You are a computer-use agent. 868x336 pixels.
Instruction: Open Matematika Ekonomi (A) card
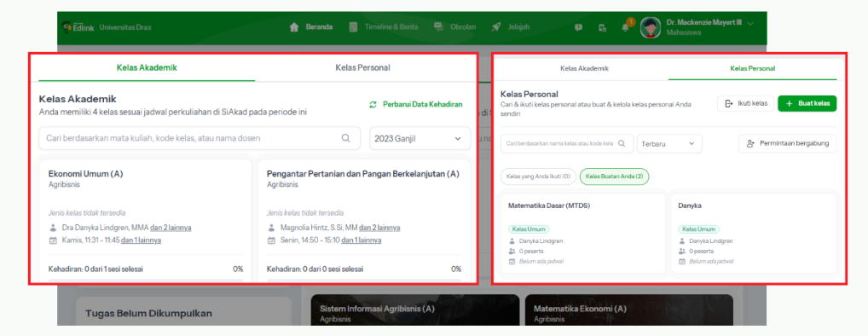point(629,310)
